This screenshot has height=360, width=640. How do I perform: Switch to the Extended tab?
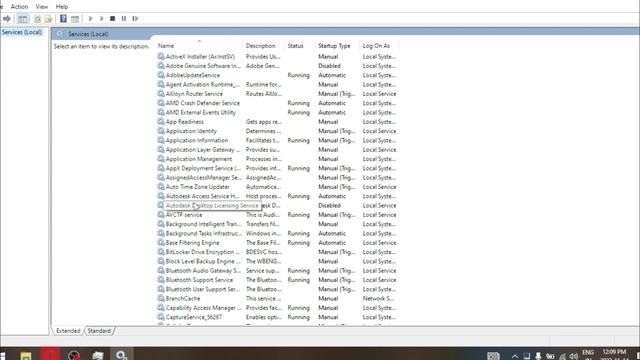click(x=68, y=331)
